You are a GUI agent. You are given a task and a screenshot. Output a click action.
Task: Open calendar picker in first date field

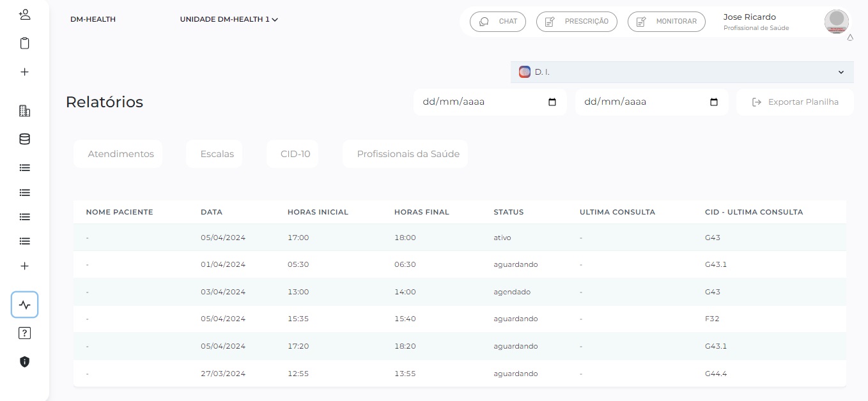click(553, 102)
